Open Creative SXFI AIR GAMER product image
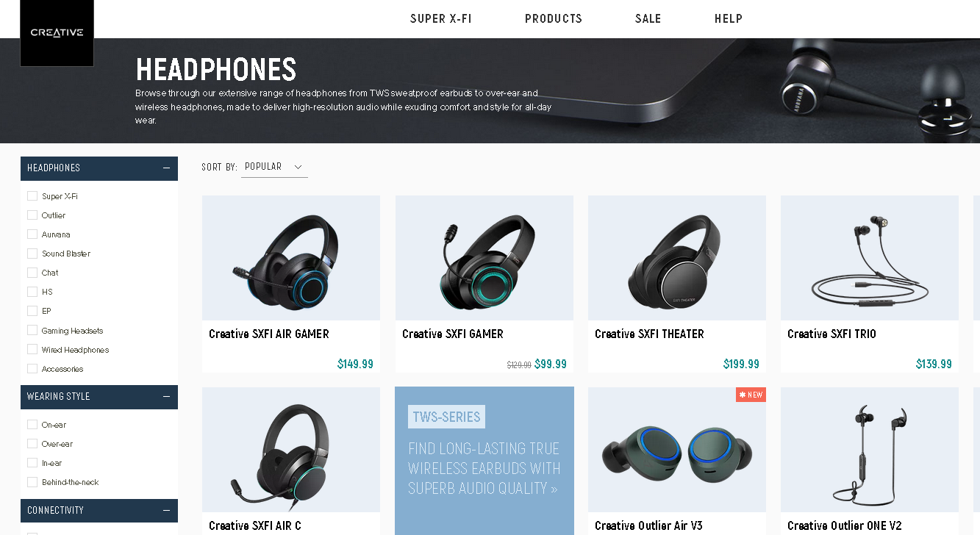The image size is (980, 535). [291, 258]
